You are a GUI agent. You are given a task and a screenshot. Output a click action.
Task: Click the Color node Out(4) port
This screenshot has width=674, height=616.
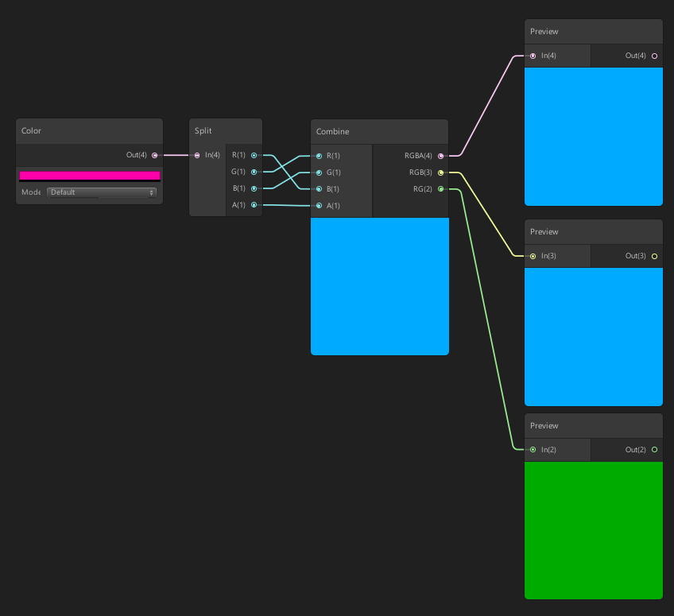pyautogui.click(x=154, y=155)
